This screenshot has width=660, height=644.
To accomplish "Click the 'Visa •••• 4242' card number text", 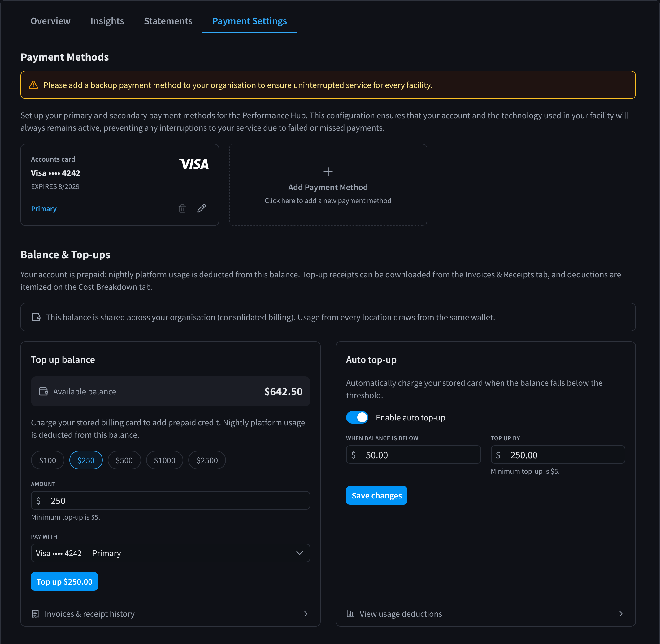I will point(55,173).
